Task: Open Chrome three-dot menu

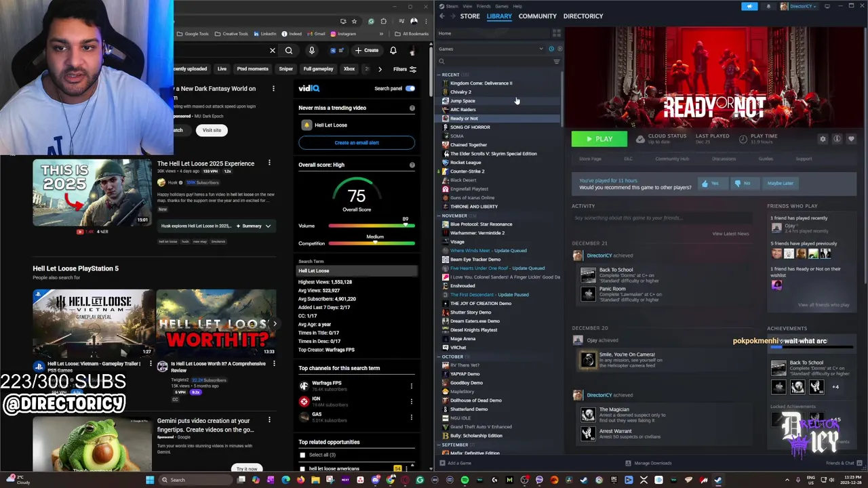Action: [x=427, y=21]
